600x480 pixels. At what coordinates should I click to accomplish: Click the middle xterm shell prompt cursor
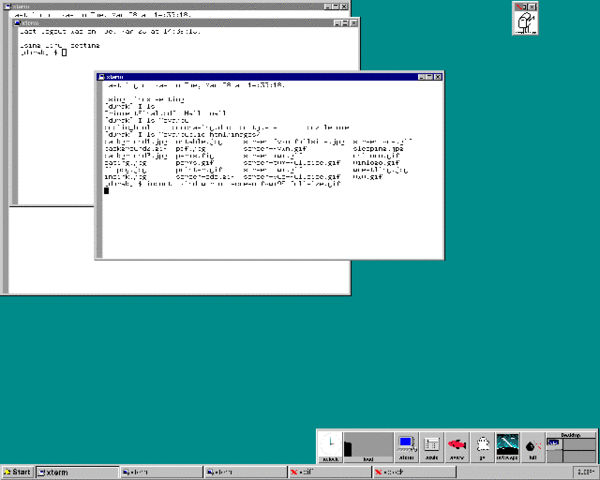tap(64, 52)
